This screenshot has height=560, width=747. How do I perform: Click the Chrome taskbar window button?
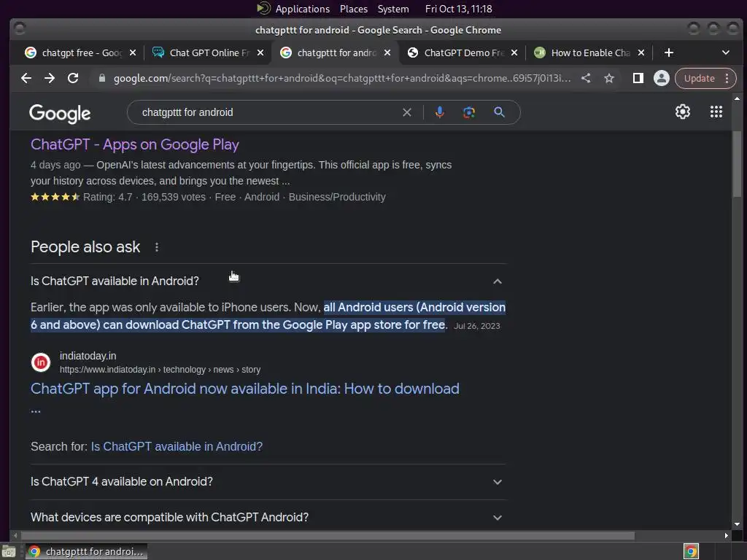[x=86, y=551]
